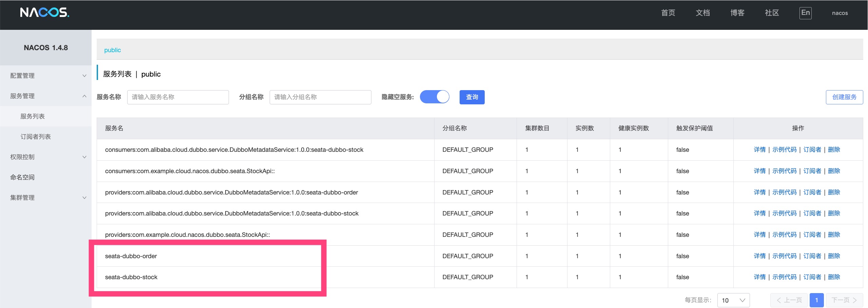Expand the 权限控制 sidebar section
868x308 pixels.
pyautogui.click(x=46, y=157)
